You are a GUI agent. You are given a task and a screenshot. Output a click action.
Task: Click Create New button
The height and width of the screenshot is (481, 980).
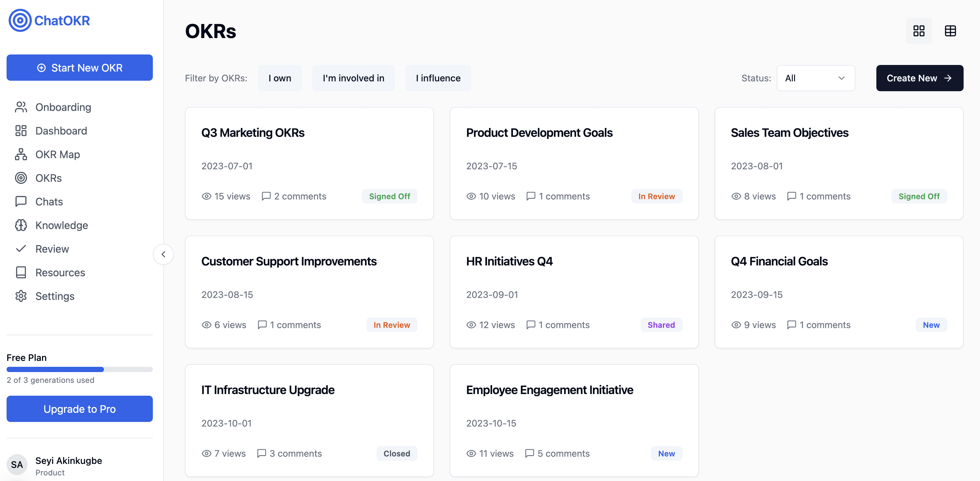[919, 78]
